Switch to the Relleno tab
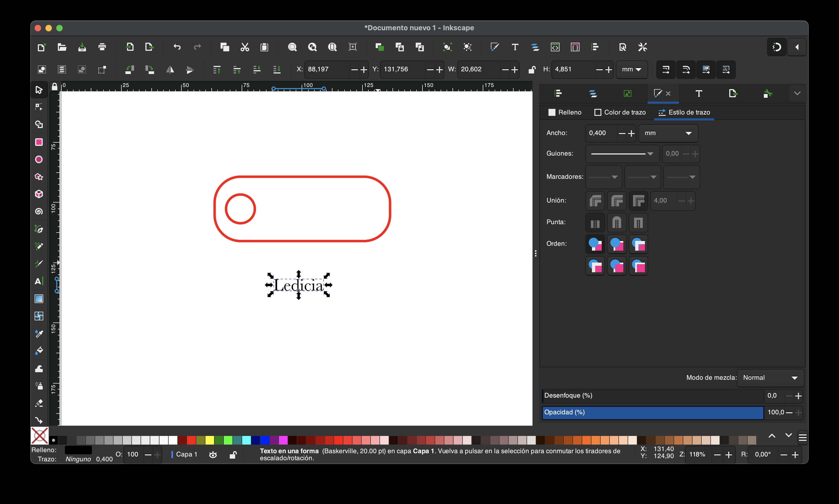This screenshot has width=839, height=504. pos(565,112)
